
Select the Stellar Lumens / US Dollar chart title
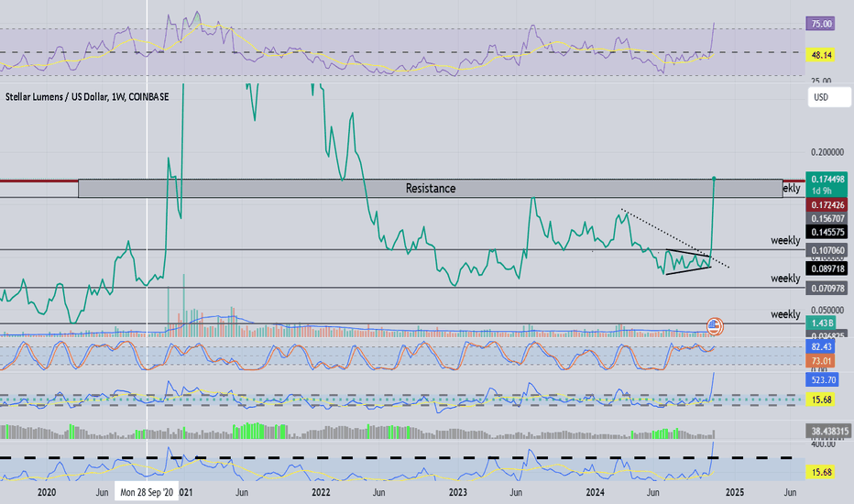[87, 97]
